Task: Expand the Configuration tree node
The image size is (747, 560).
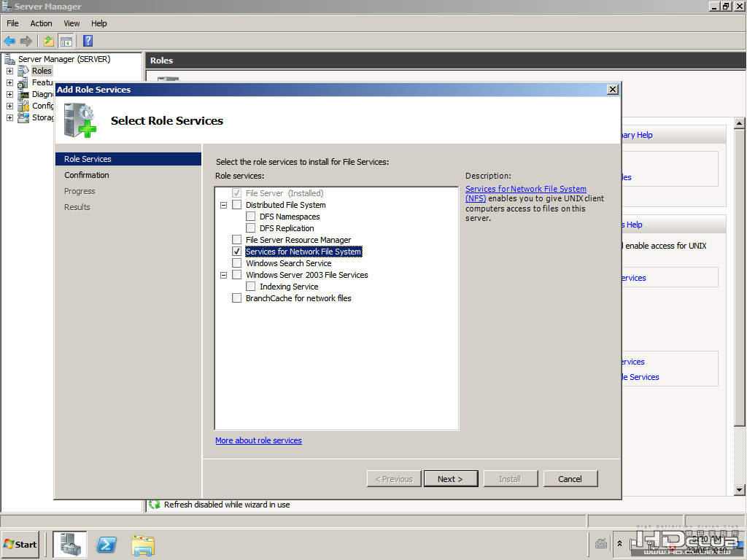Action: 9,106
